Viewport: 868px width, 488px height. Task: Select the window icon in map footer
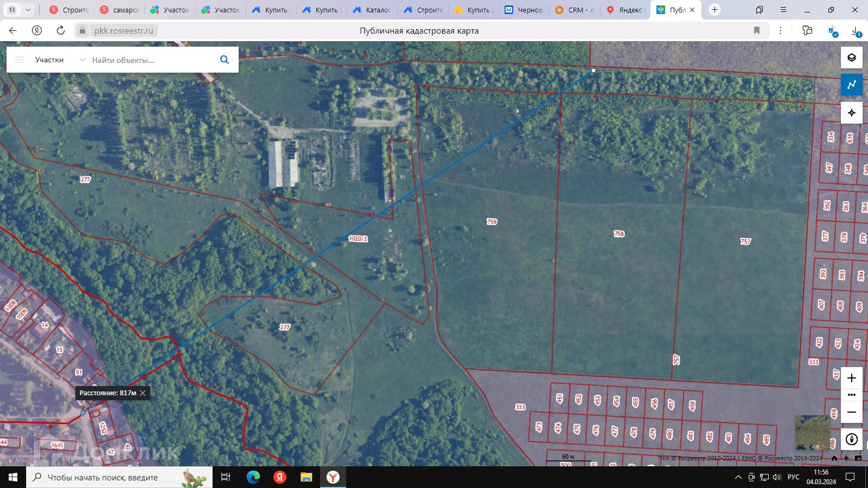point(858,459)
